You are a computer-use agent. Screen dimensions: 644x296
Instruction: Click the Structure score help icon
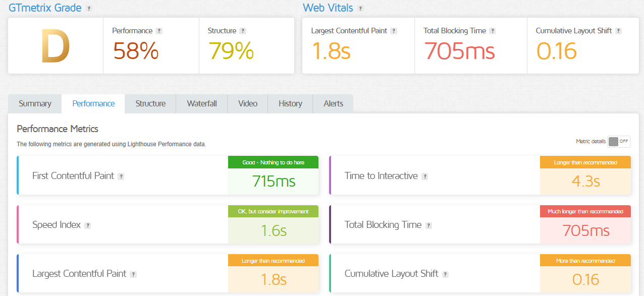(243, 31)
